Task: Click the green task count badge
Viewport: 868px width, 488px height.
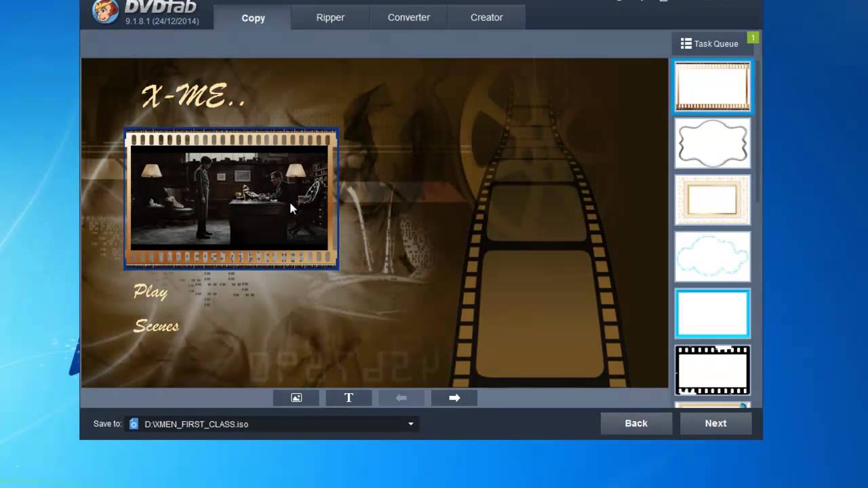Action: tap(753, 38)
